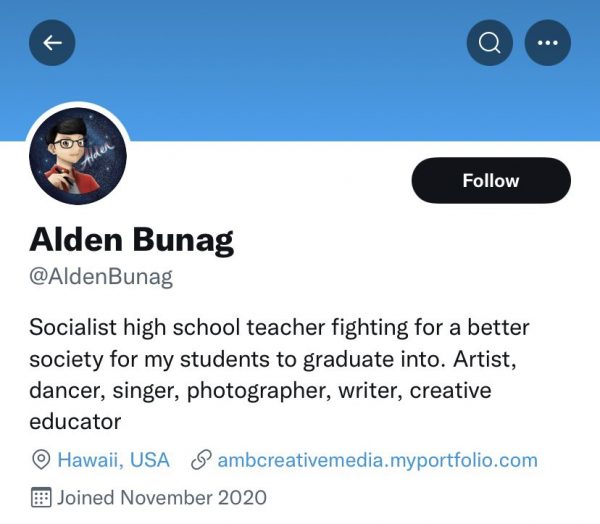Open Alden's profile picture
This screenshot has width=600, height=524.
78,154
